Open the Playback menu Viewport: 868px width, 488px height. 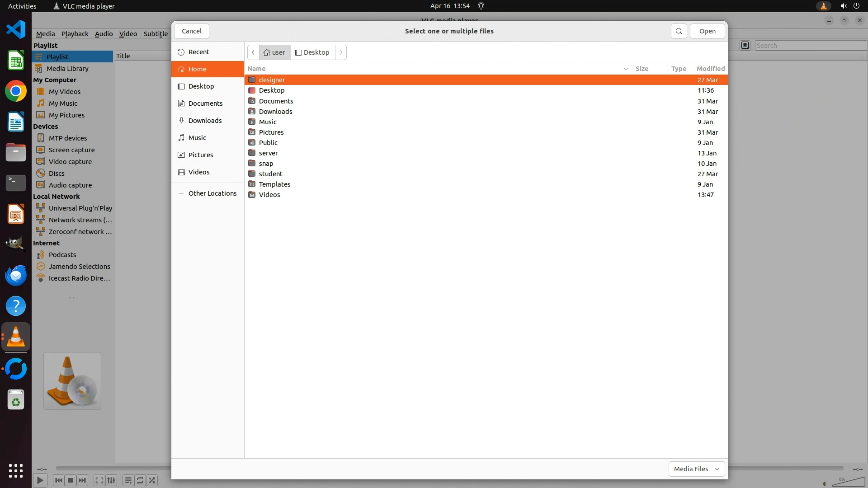(75, 34)
